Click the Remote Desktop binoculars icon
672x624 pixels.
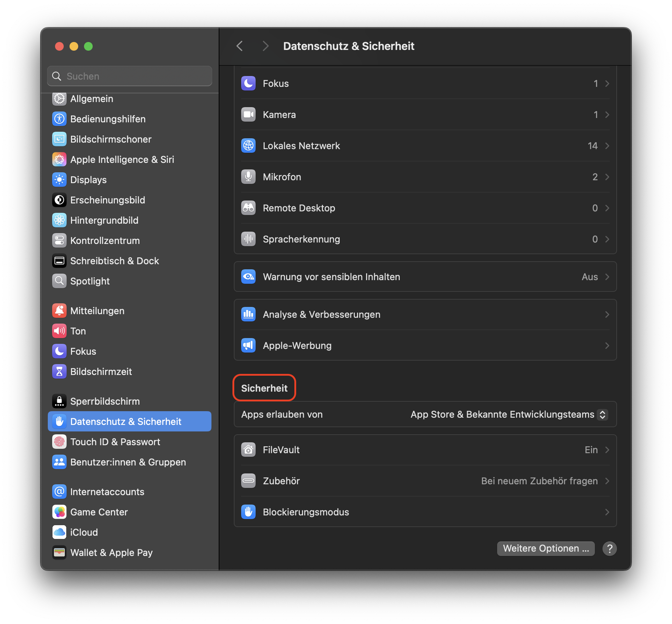pos(248,208)
